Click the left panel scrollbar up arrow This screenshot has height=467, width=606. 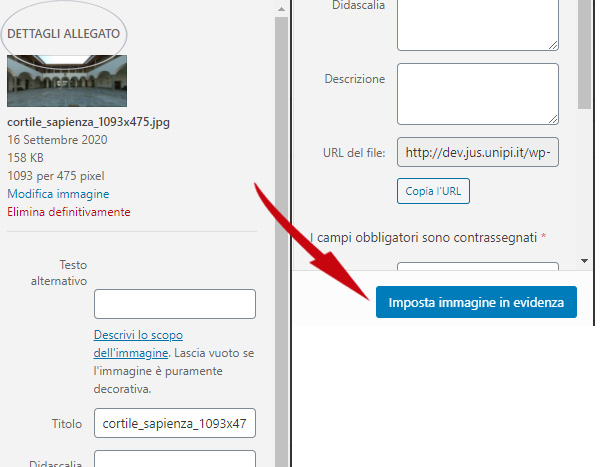tap(281, 9)
